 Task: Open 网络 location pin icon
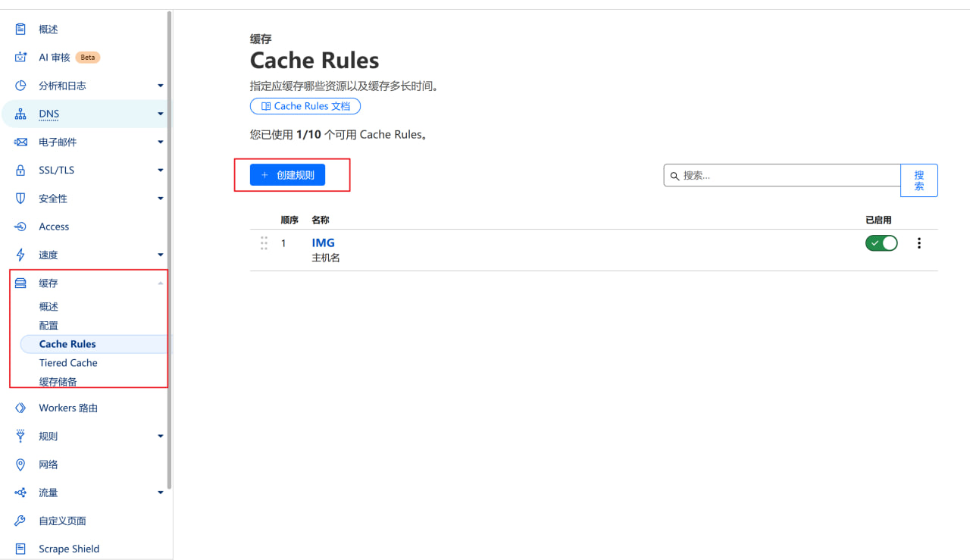tap(20, 465)
